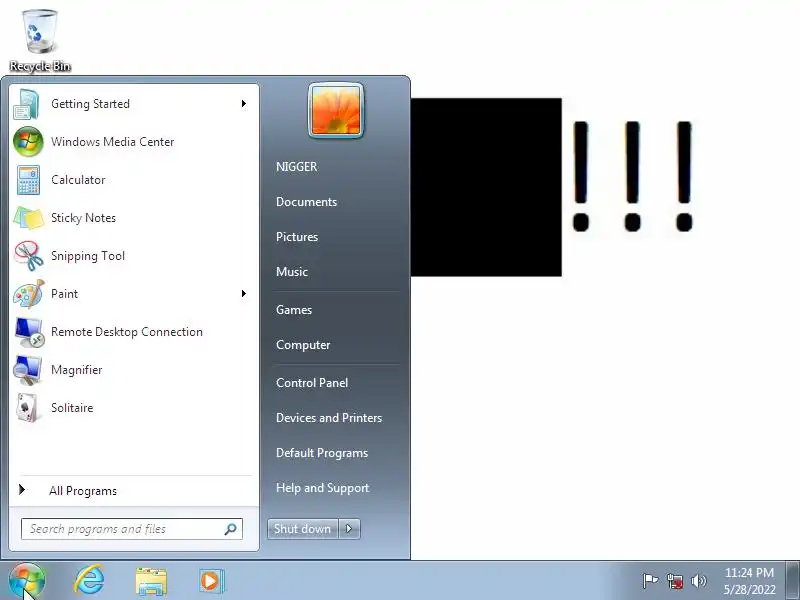Launch Sticky Notes
Viewport: 800px width, 600px height.
click(x=134, y=218)
